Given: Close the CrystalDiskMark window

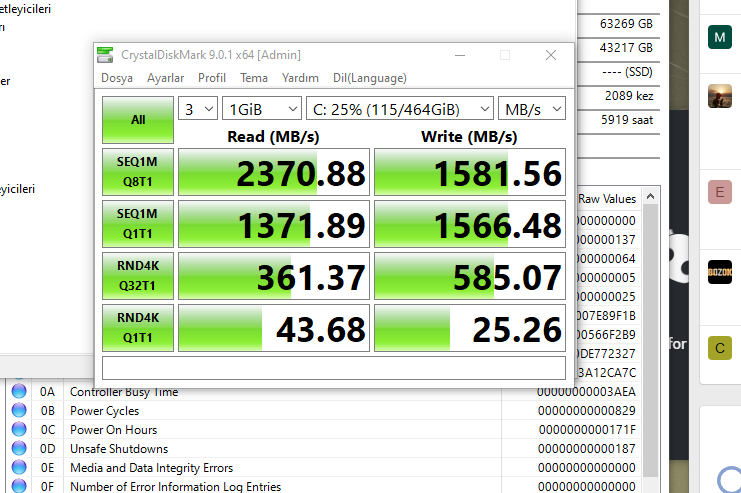Looking at the screenshot, I should point(551,55).
